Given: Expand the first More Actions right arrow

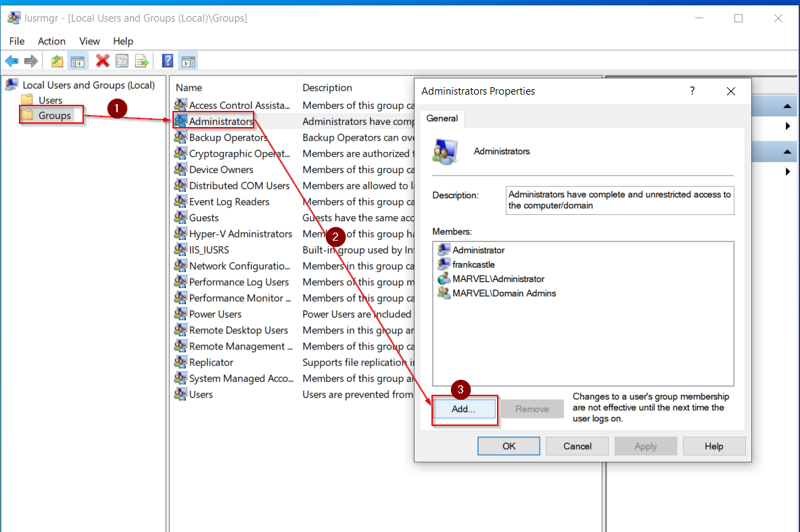Looking at the screenshot, I should (788, 126).
